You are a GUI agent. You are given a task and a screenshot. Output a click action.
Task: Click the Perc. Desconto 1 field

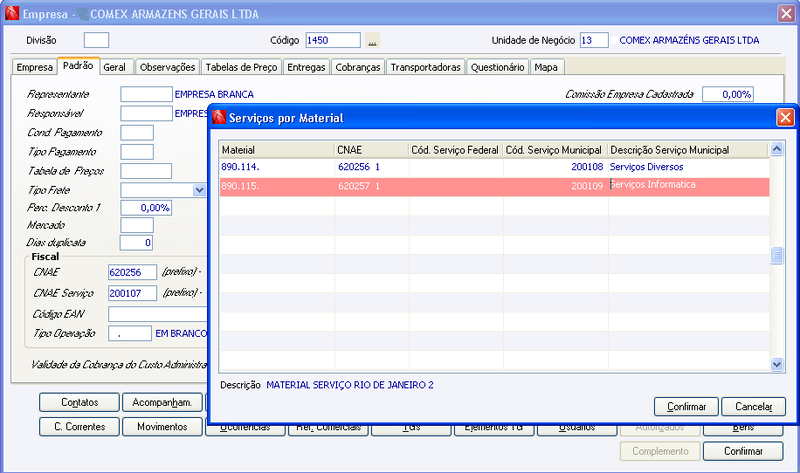pos(146,208)
